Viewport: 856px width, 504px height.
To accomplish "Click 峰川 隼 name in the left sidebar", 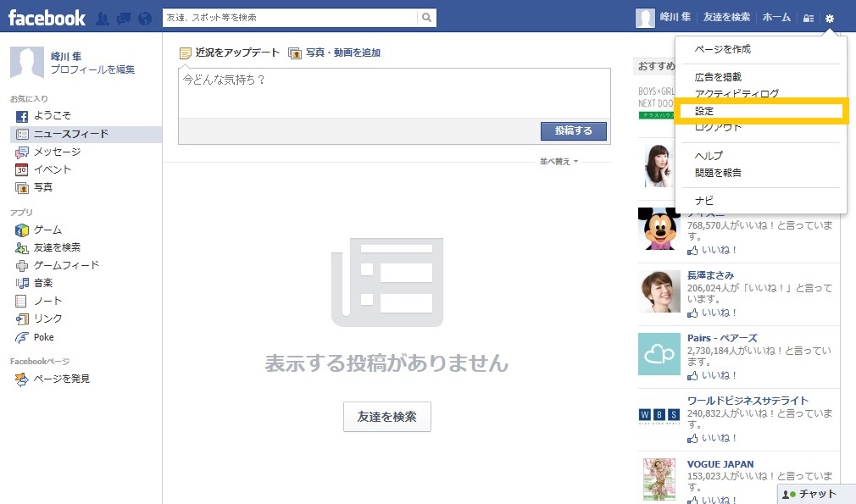I will [x=66, y=56].
